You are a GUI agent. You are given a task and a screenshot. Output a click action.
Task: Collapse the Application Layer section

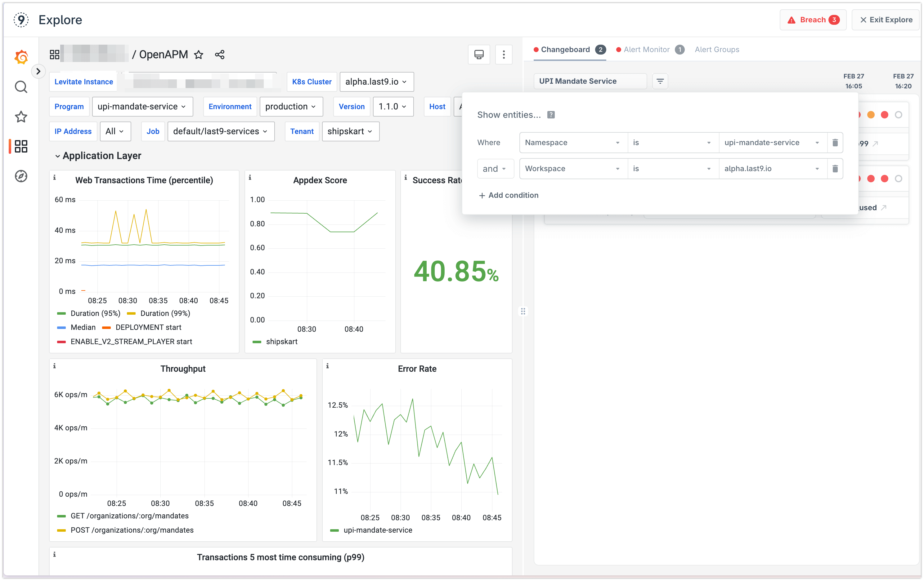(x=58, y=156)
